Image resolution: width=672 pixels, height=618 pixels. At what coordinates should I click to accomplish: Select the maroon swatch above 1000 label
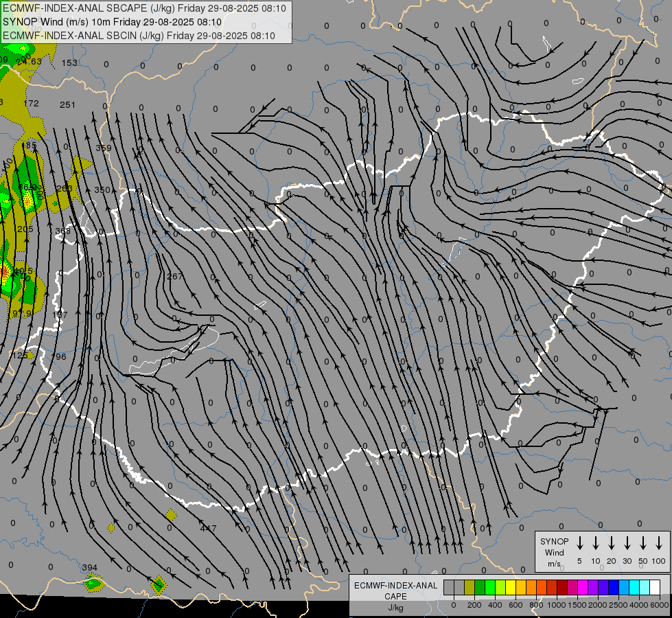(562, 587)
